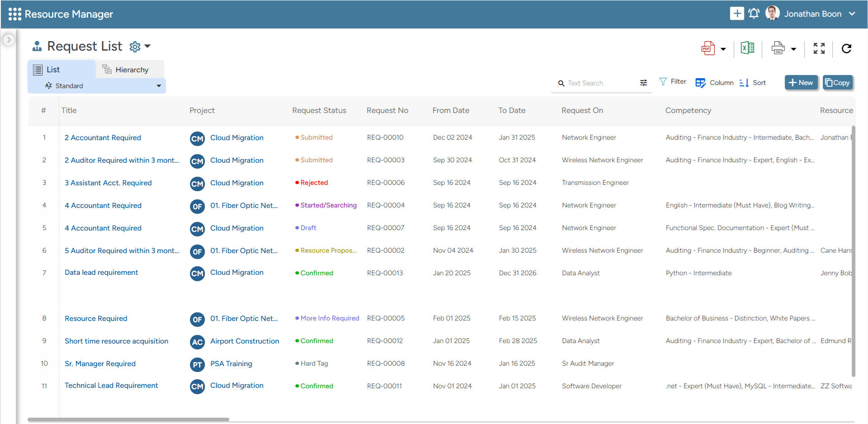Image resolution: width=868 pixels, height=424 pixels.
Task: Open notifications bell
Action: (754, 13)
